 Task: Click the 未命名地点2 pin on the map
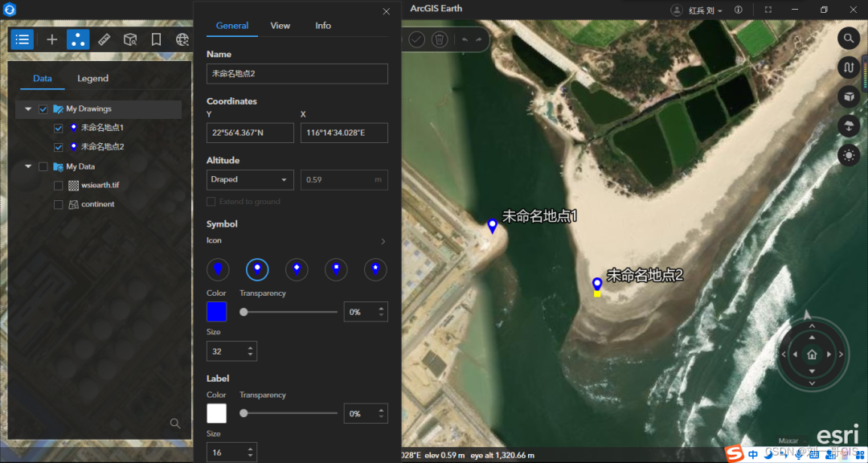coord(596,285)
